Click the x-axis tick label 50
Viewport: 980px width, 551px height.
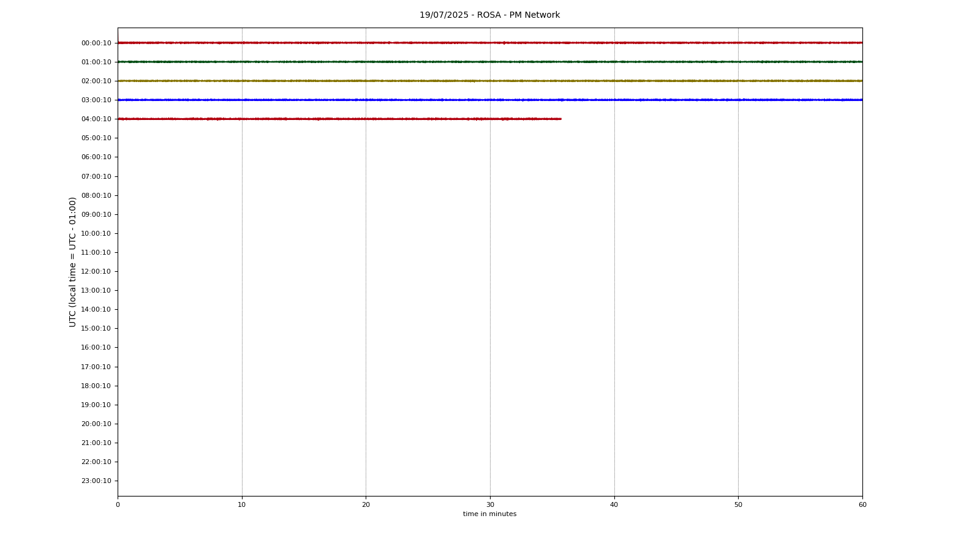[738, 504]
